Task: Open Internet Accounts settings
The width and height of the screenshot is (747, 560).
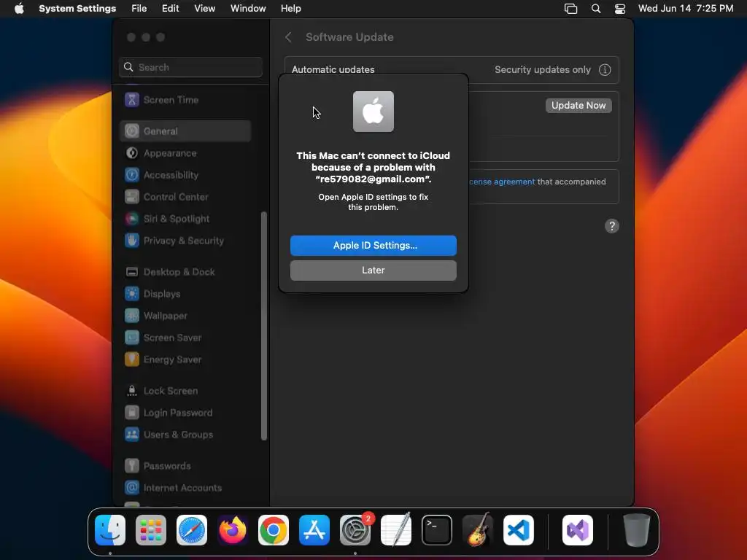Action: tap(185, 488)
